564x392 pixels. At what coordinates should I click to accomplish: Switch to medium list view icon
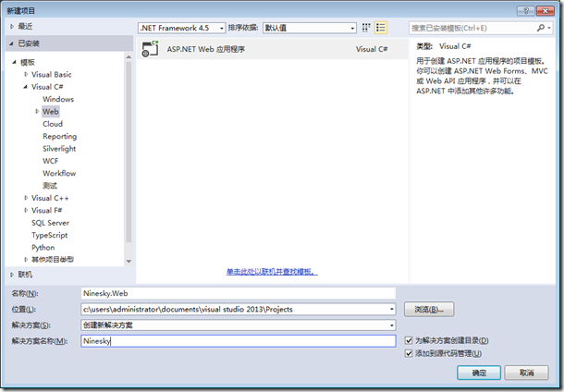pyautogui.click(x=381, y=28)
